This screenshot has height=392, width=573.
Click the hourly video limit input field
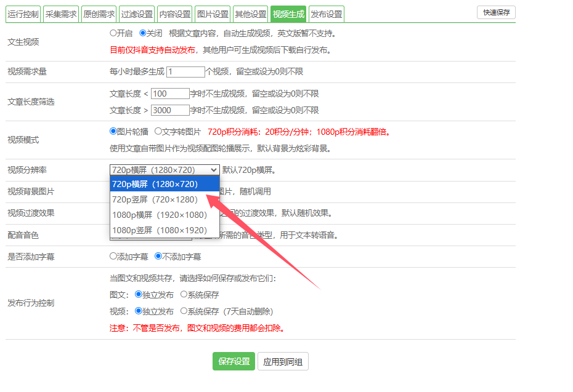(x=185, y=72)
